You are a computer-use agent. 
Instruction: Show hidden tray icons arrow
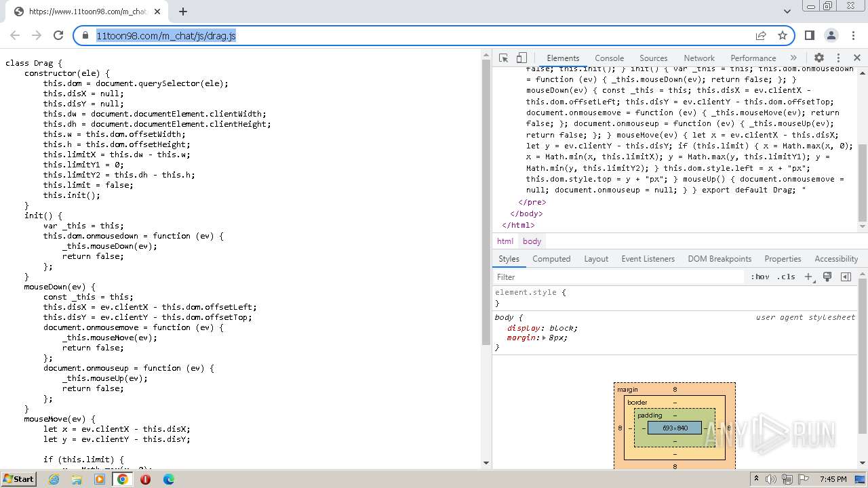pos(757,479)
